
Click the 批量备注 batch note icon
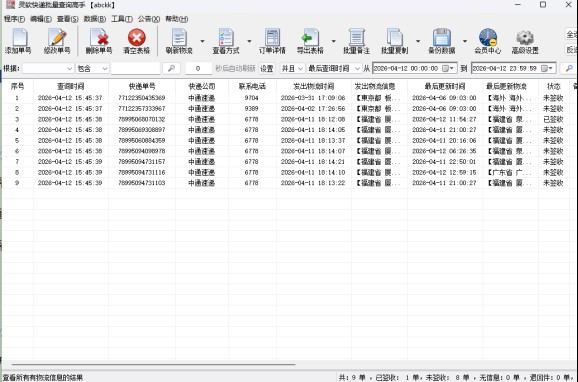(356, 38)
